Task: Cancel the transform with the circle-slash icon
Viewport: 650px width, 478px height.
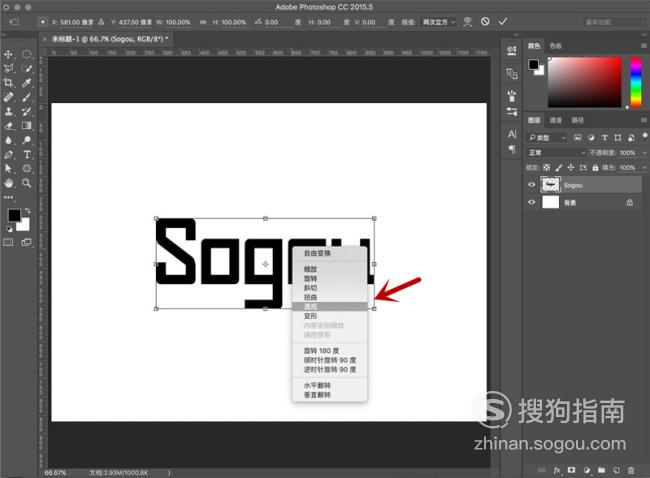Action: click(x=485, y=22)
